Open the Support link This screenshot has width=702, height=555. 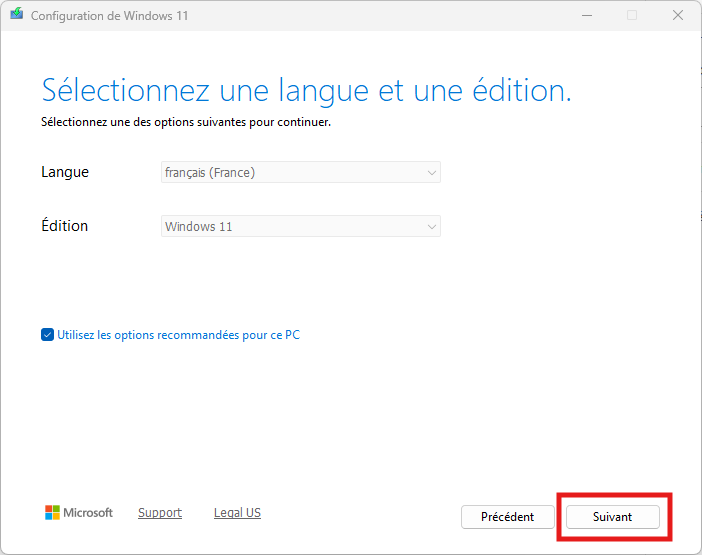[x=160, y=513]
